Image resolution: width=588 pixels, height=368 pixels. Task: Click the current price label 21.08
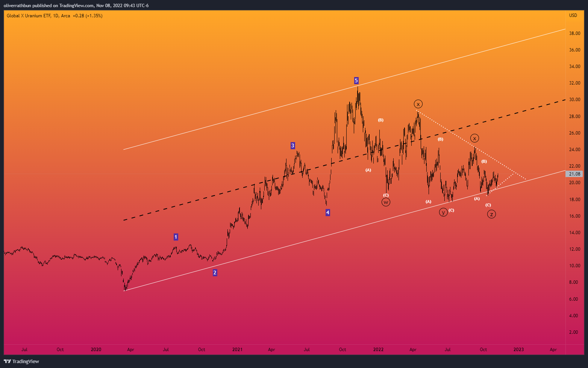(574, 174)
